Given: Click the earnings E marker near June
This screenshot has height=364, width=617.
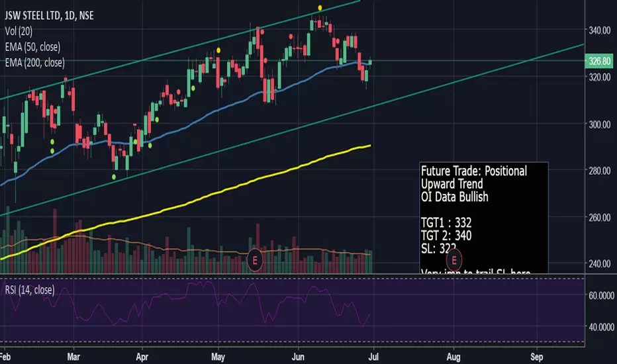Looking at the screenshot, I should tap(255, 260).
